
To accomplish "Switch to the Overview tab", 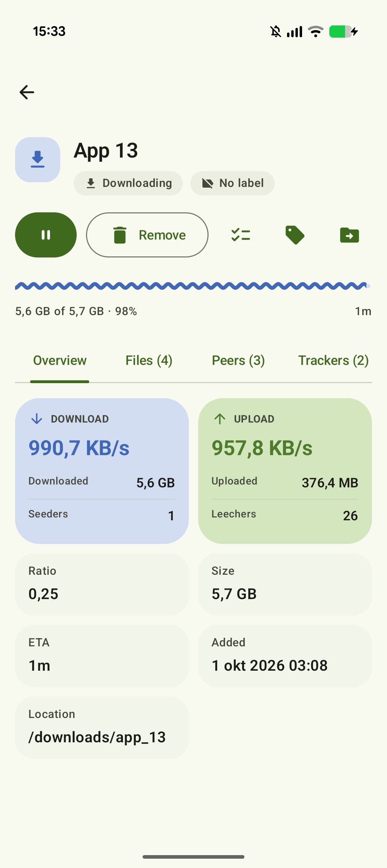I will click(60, 361).
